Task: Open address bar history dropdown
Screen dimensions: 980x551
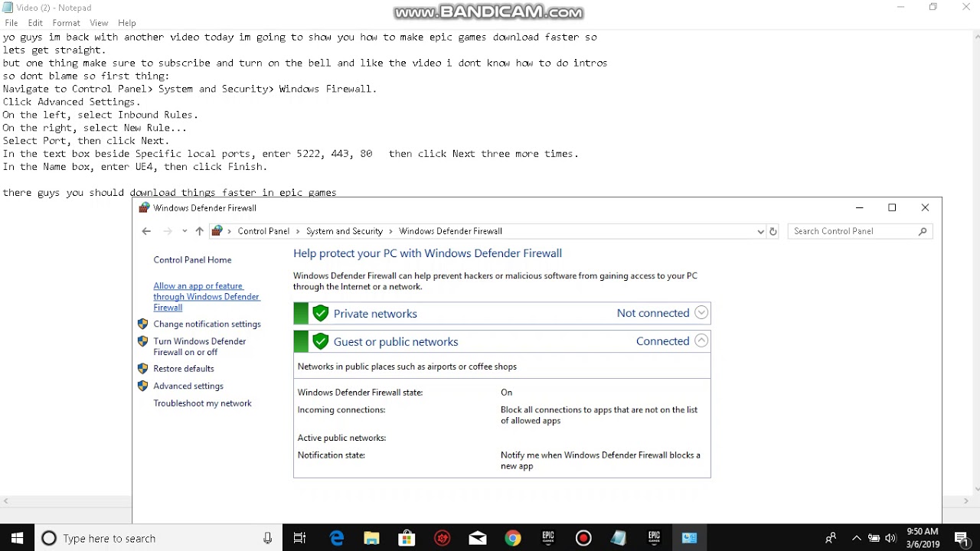Action: point(760,231)
